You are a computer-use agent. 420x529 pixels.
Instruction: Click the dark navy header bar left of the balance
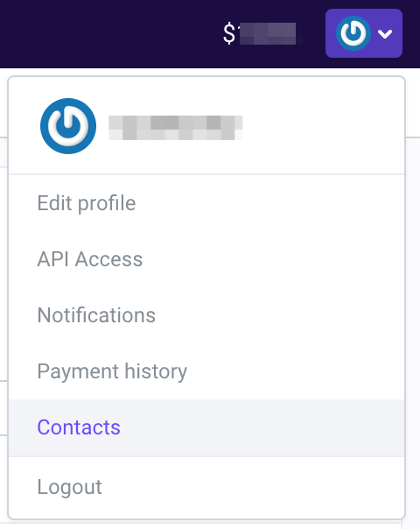108,34
